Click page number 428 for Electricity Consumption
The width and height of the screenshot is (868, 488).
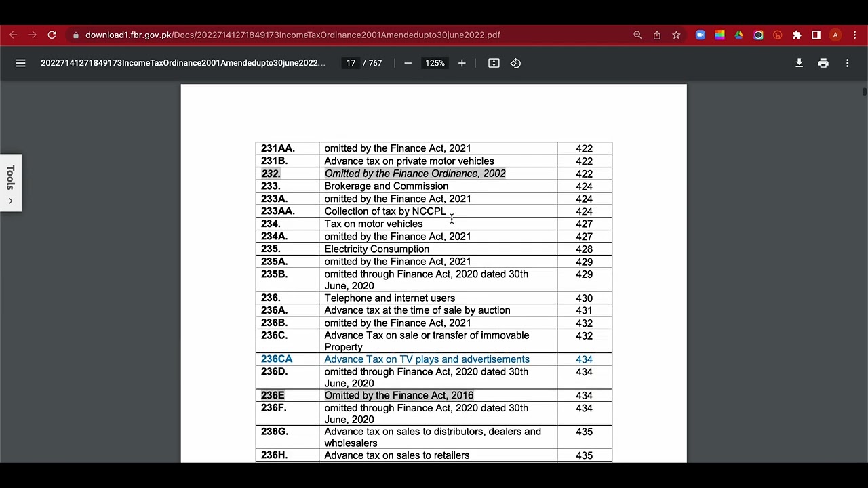tap(584, 249)
